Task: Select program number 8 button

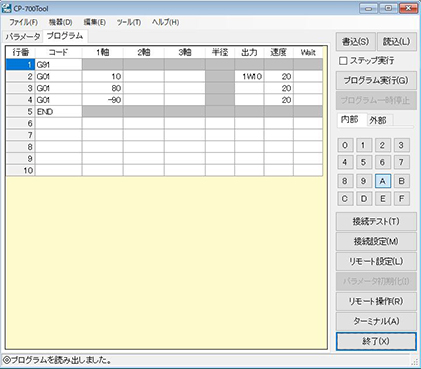Action: (x=345, y=181)
